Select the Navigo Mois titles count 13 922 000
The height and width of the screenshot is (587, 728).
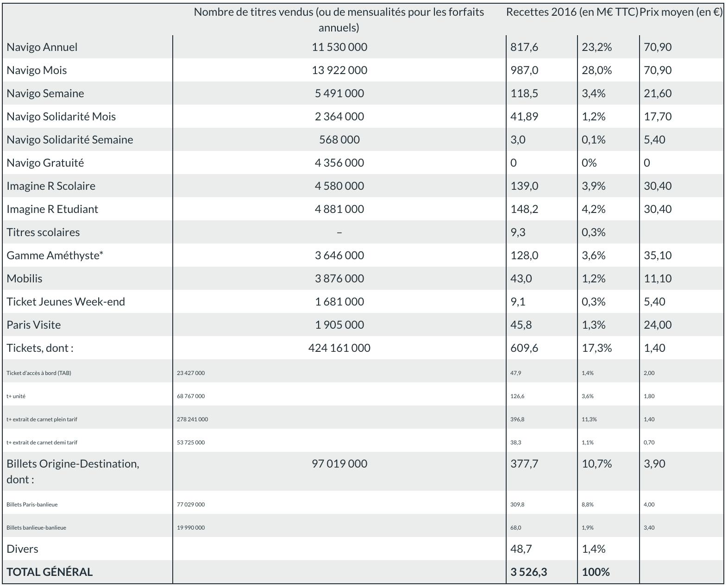click(x=339, y=70)
